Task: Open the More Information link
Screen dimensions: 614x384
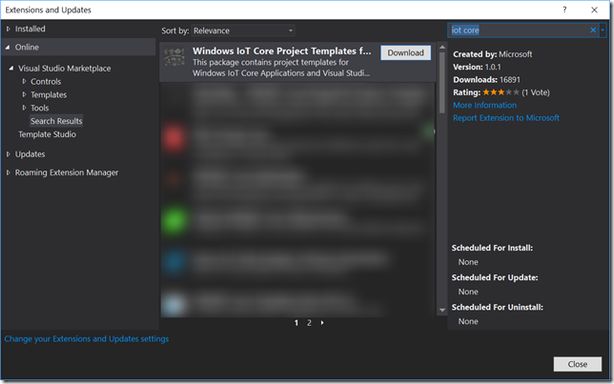Action: click(484, 105)
